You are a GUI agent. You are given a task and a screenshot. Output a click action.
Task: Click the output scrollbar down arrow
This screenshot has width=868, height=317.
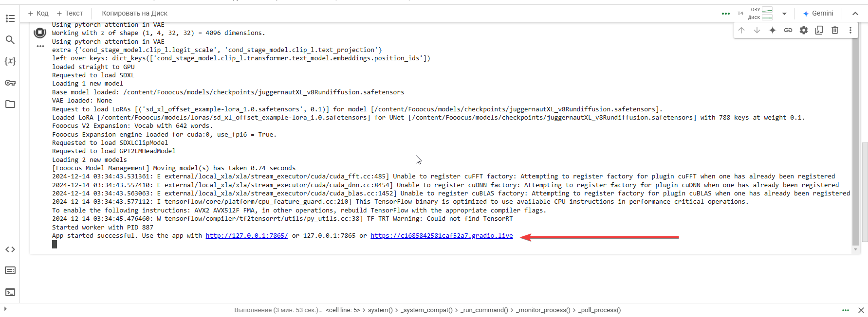855,249
